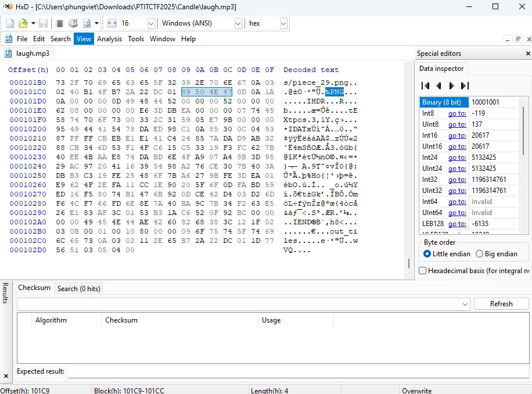This screenshot has width=532, height=394.
Task: Expand the Windows (ANSI) charset dropdown
Action: (238, 23)
